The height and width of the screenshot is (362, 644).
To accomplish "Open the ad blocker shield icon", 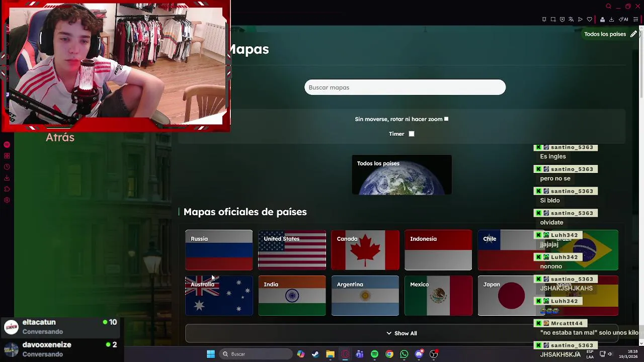I will pos(562,20).
